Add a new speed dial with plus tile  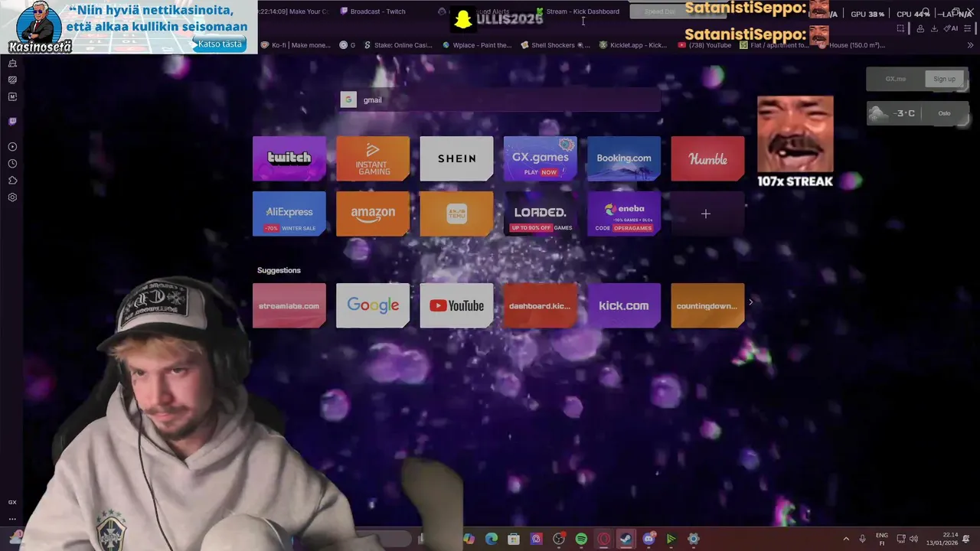point(707,214)
